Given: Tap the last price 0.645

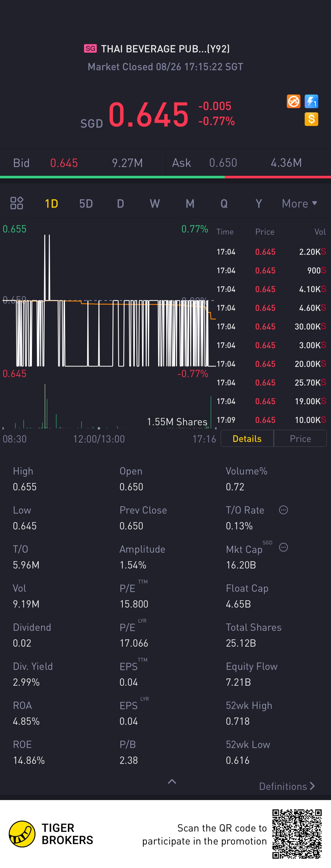Looking at the screenshot, I should (148, 115).
